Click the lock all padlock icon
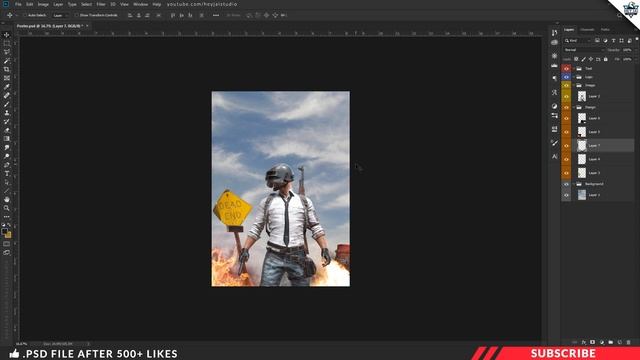Image resolution: width=640 pixels, height=360 pixels. 606,59
